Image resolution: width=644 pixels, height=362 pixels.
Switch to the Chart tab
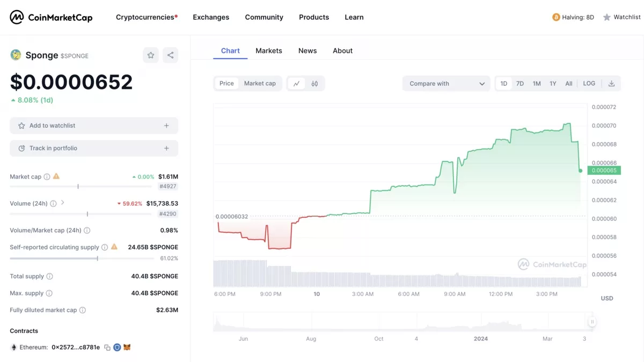[x=230, y=51]
